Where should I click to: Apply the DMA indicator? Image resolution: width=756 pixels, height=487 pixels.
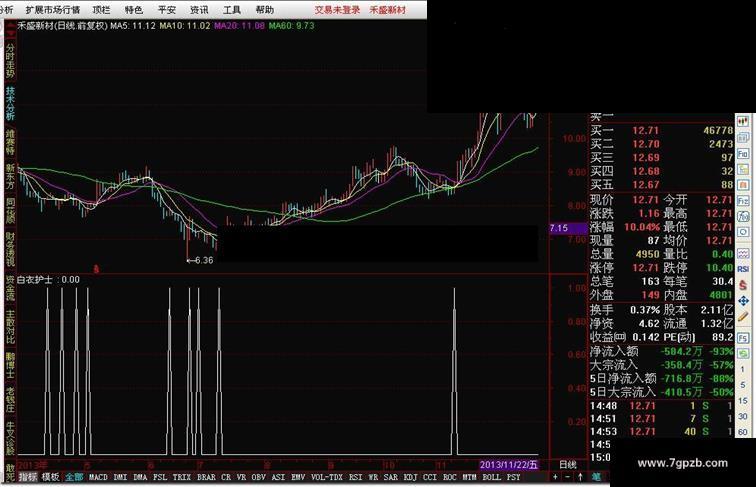click(x=140, y=477)
